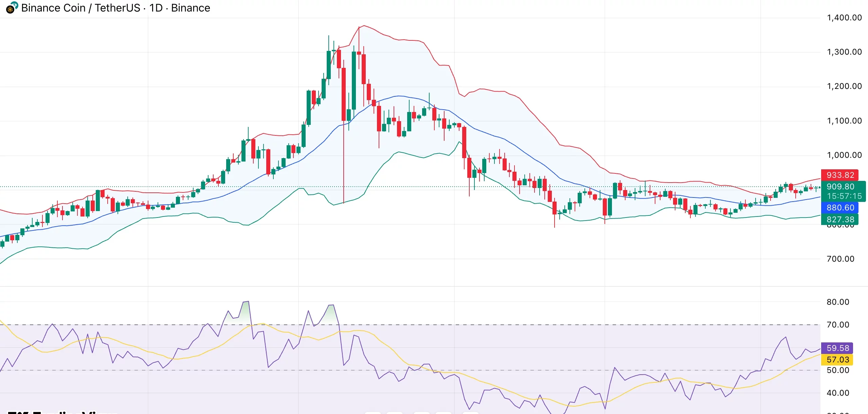The image size is (868, 414).
Task: Click the 1,400.00 price axis label
Action: (844, 18)
